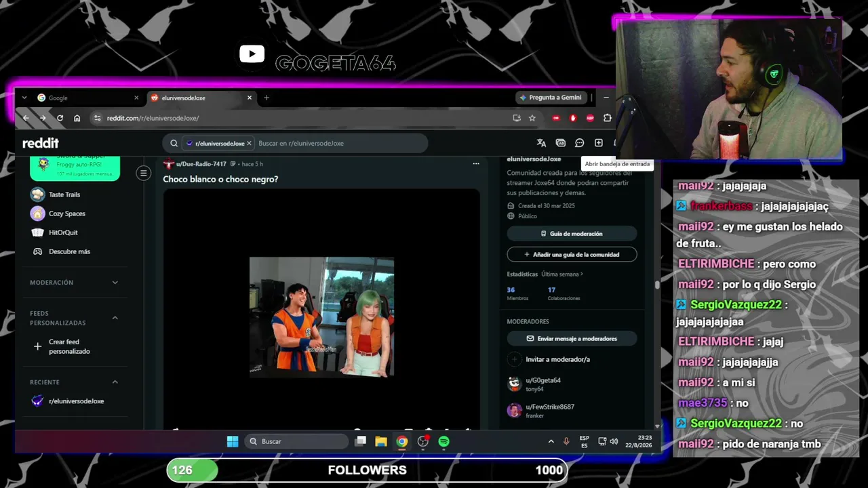The image size is (868, 488).
Task: Open the browser home page
Action: 77,118
